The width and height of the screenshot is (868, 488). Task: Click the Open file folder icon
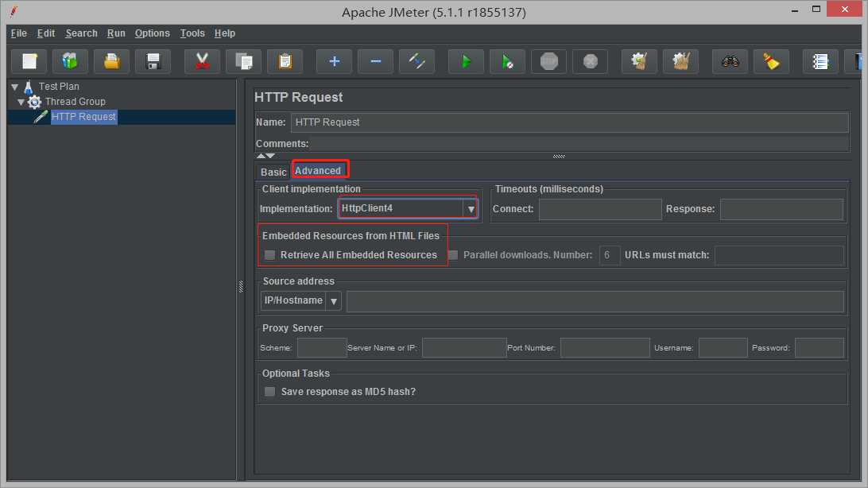112,61
